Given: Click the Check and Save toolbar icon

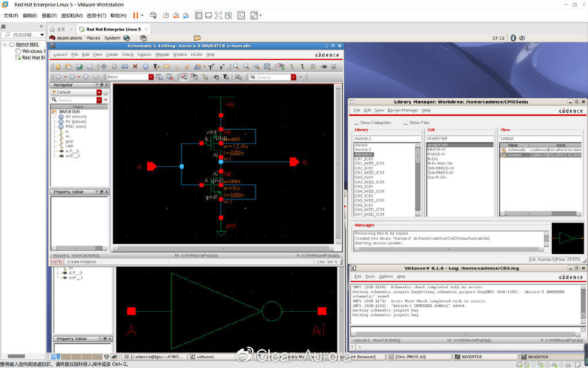Looking at the screenshot, I should tap(80, 67).
